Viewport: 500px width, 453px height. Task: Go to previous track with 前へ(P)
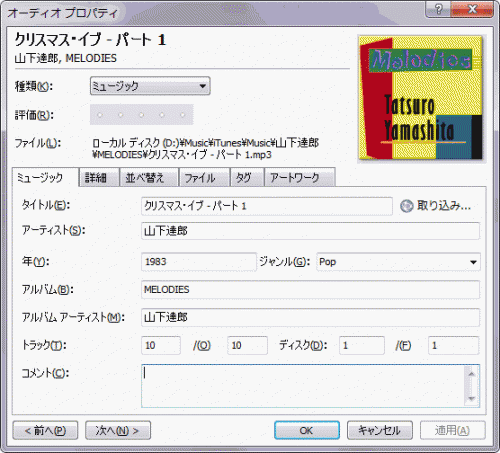45,430
